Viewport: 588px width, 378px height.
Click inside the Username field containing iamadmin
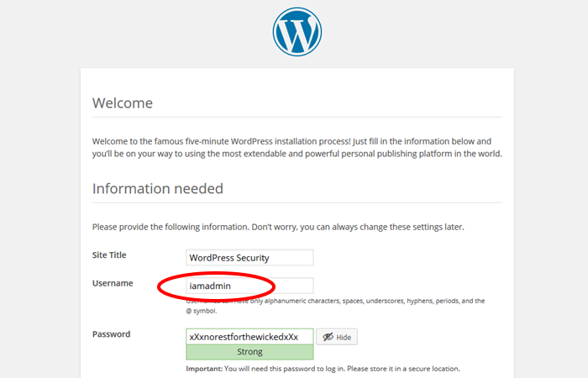249,286
